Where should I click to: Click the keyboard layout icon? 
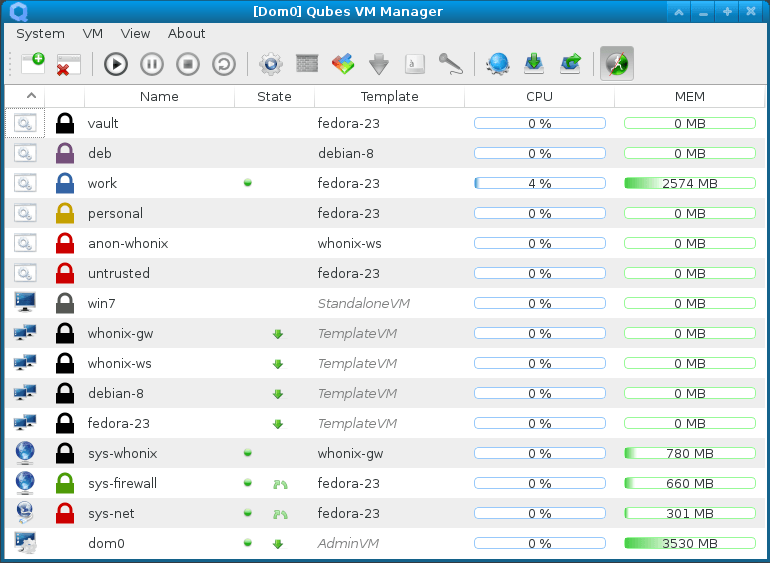[415, 64]
